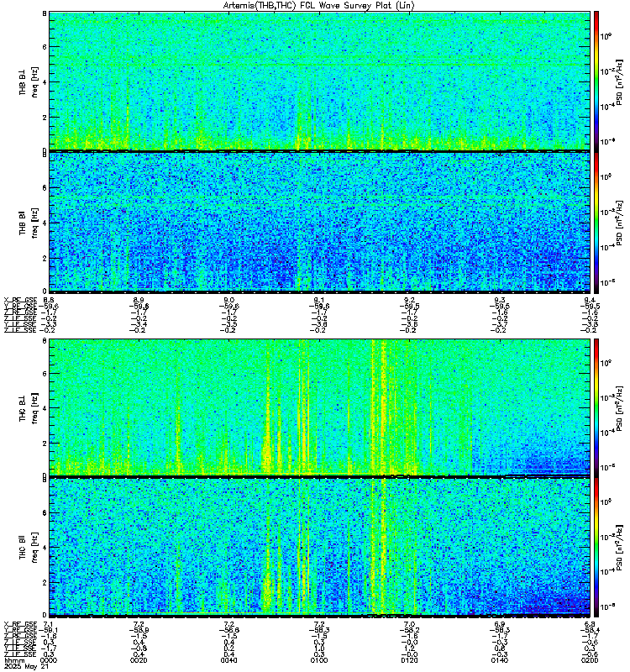Viewport: 630px width, 672px height.
Task: Click the '0120' time tick label
Action: point(409,660)
